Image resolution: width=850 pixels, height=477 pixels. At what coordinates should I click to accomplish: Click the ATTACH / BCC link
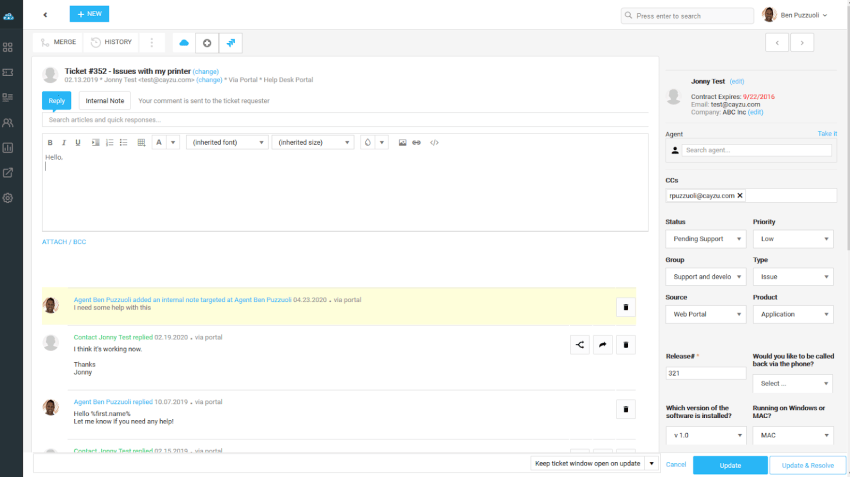click(64, 242)
